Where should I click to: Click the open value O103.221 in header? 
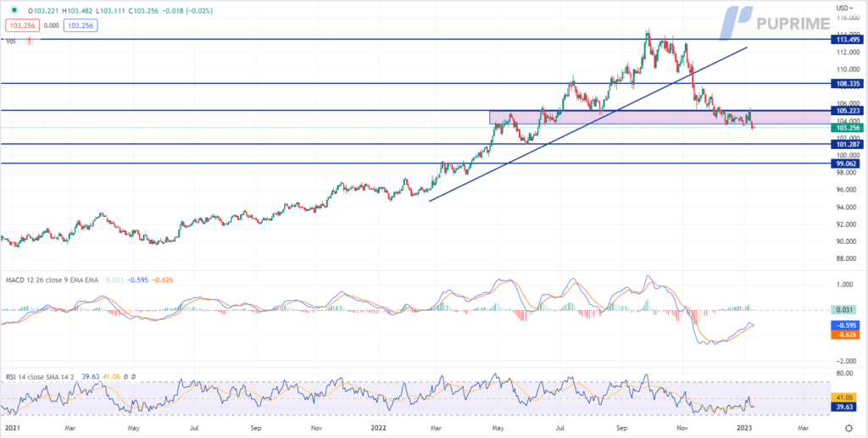(42, 10)
